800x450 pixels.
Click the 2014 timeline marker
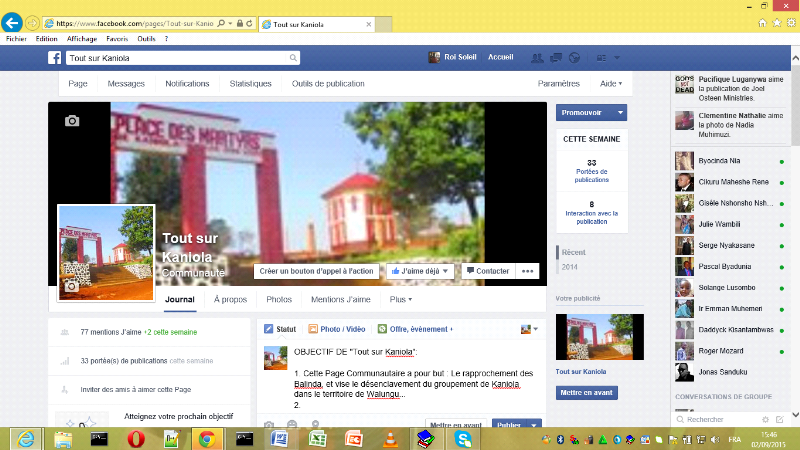[x=569, y=267]
